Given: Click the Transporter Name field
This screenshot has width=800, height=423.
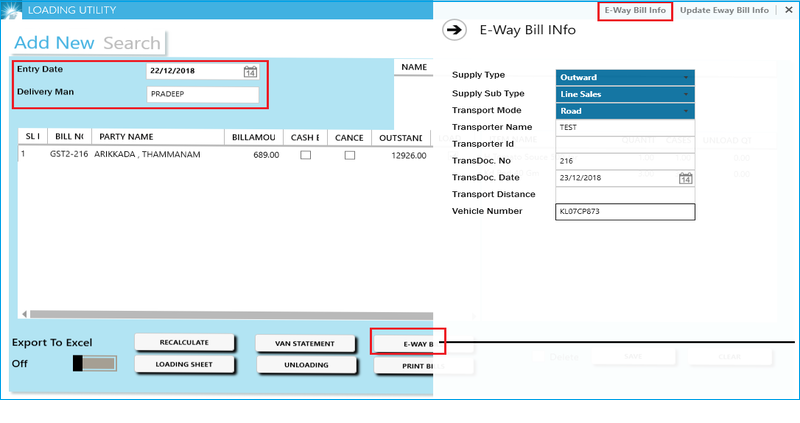Looking at the screenshot, I should [x=625, y=128].
